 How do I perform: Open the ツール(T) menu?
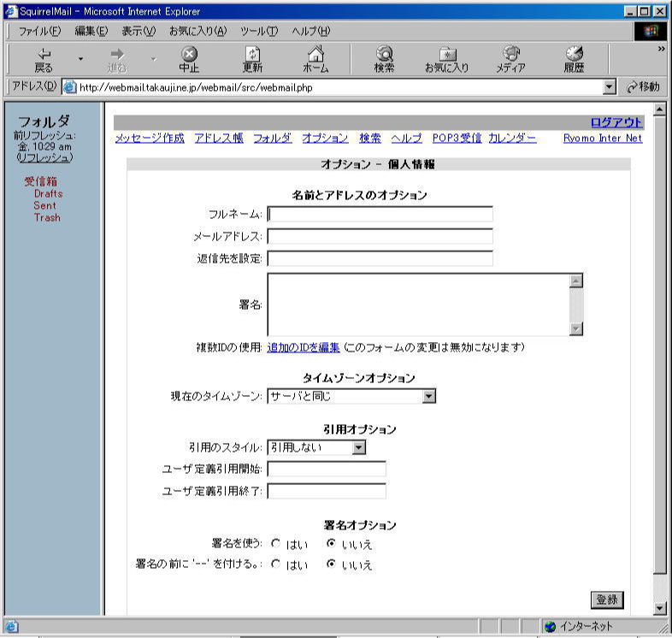click(x=259, y=31)
